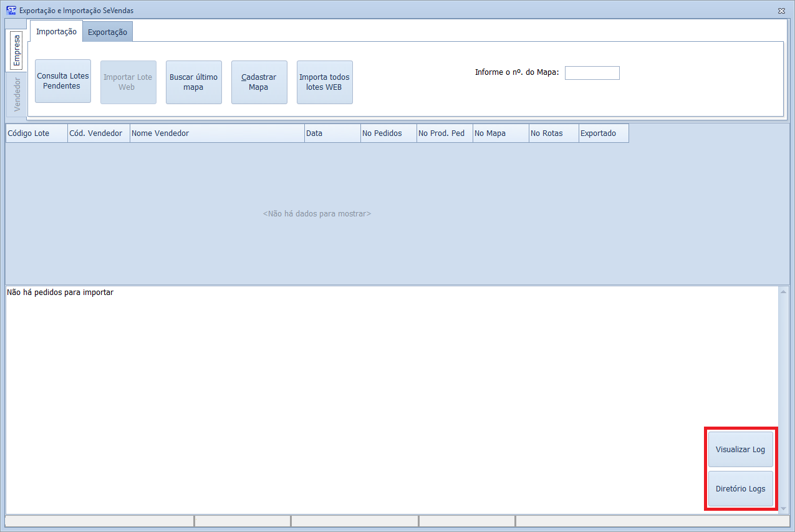Click the Nome Vendedor column header
The image size is (795, 532).
217,133
